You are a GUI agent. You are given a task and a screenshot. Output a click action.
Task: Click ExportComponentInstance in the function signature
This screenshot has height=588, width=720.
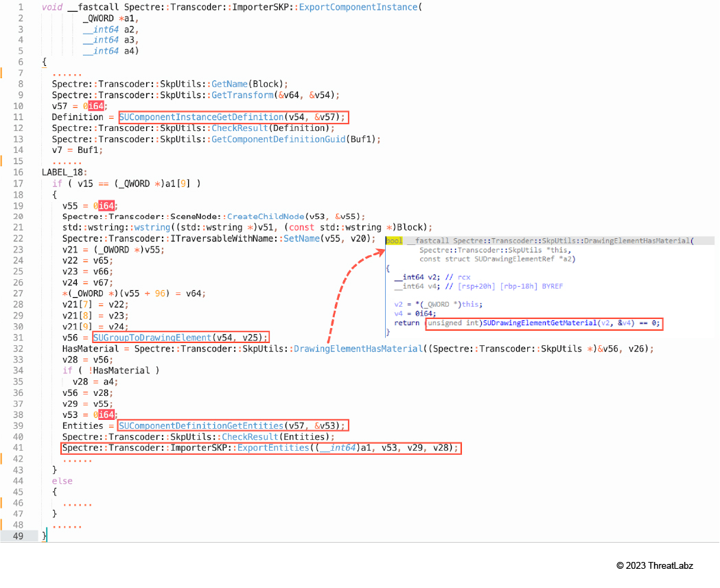pos(359,7)
